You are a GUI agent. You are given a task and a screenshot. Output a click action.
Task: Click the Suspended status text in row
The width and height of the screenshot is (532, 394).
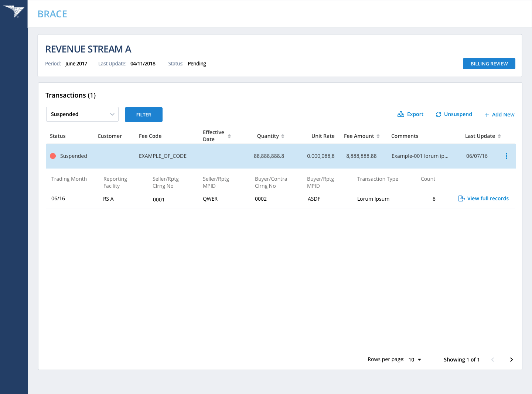pos(74,156)
